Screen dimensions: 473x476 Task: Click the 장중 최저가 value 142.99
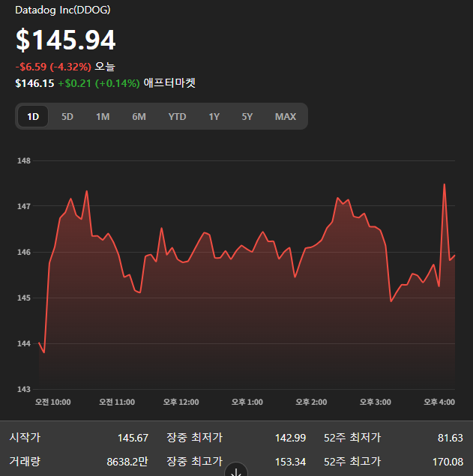tap(290, 438)
